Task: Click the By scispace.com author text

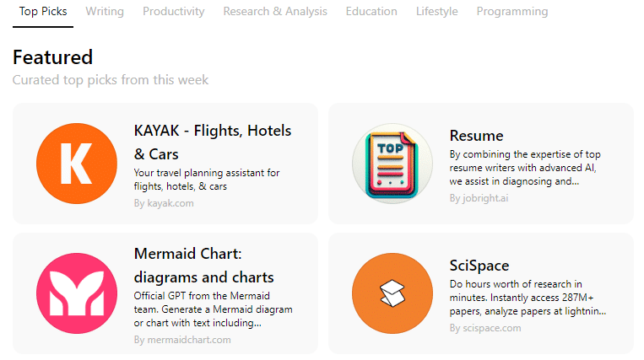Action: pos(485,328)
